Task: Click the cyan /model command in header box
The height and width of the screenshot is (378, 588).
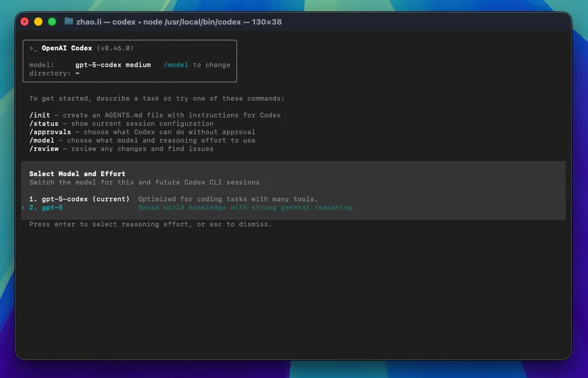Action: 175,65
